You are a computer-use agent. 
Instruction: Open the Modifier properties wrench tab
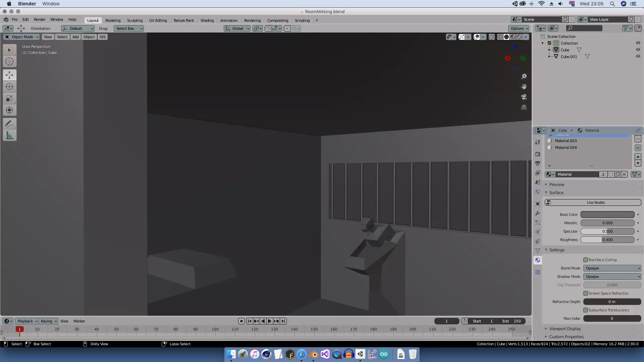538,213
